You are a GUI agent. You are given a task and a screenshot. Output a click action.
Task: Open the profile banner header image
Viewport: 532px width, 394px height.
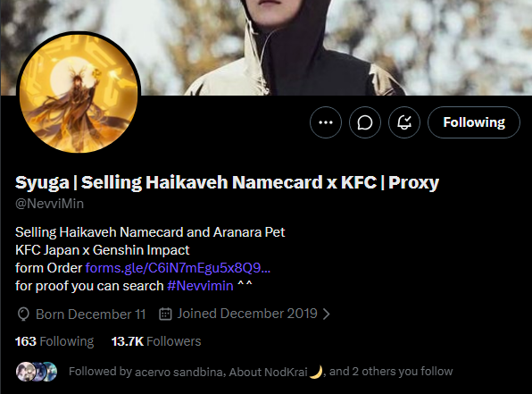pos(266,47)
